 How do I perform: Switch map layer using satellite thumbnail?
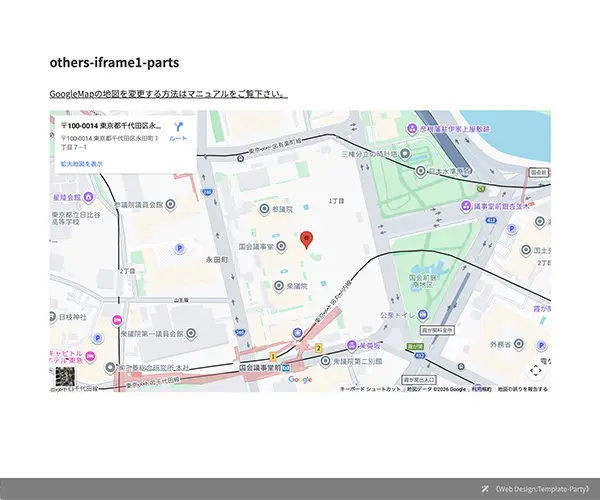64,377
